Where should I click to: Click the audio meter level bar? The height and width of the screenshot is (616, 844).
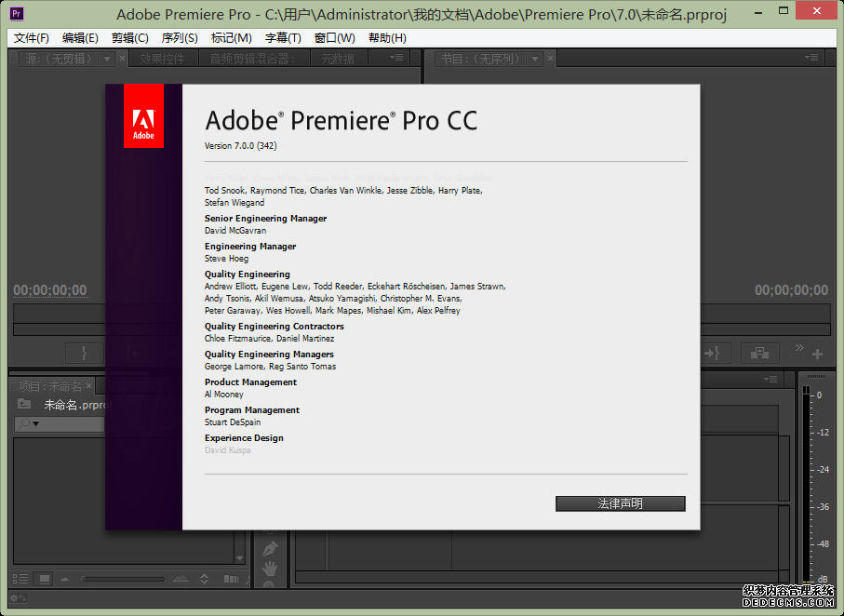[x=806, y=486]
